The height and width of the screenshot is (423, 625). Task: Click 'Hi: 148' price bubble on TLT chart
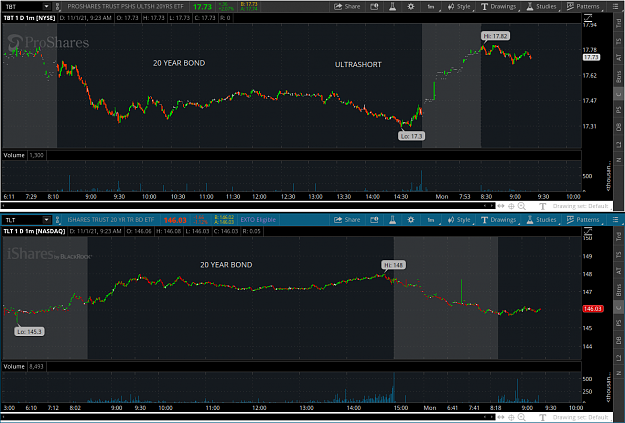click(x=393, y=265)
